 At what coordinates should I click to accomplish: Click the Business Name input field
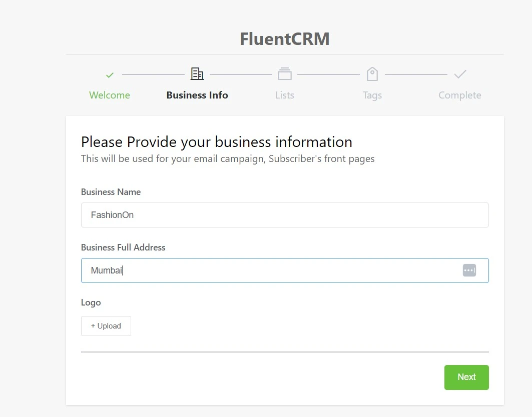[285, 215]
